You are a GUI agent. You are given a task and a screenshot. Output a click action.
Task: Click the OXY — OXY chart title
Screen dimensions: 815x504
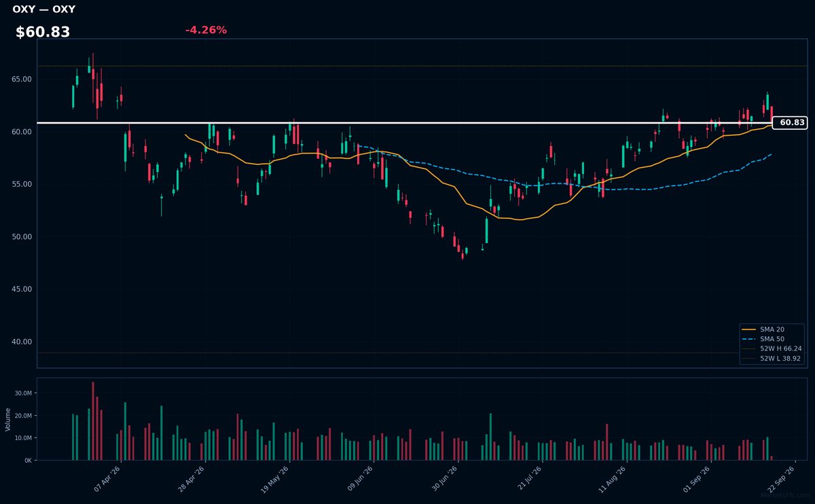coord(44,10)
